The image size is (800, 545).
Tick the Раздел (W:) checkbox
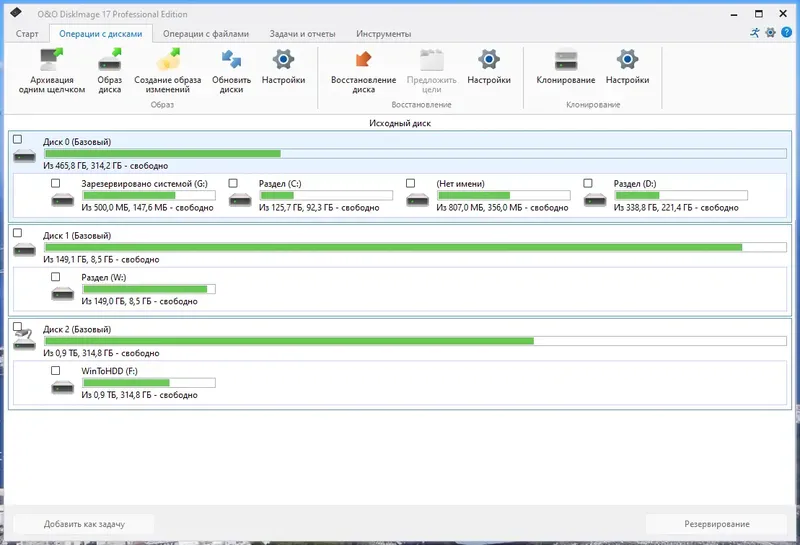[x=56, y=277]
